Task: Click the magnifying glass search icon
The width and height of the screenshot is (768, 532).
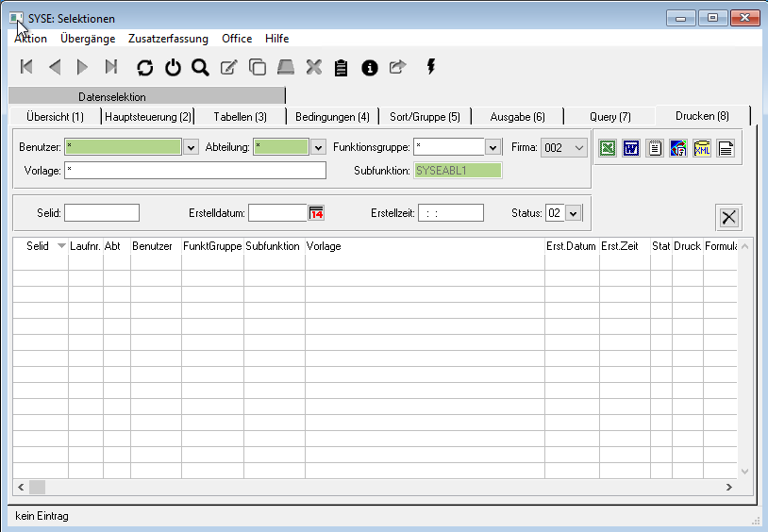Action: click(x=200, y=67)
